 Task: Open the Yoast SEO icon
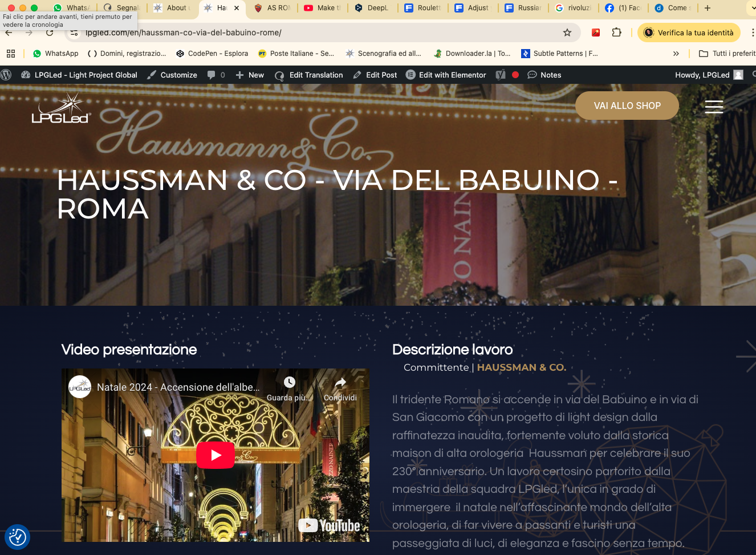pos(501,75)
